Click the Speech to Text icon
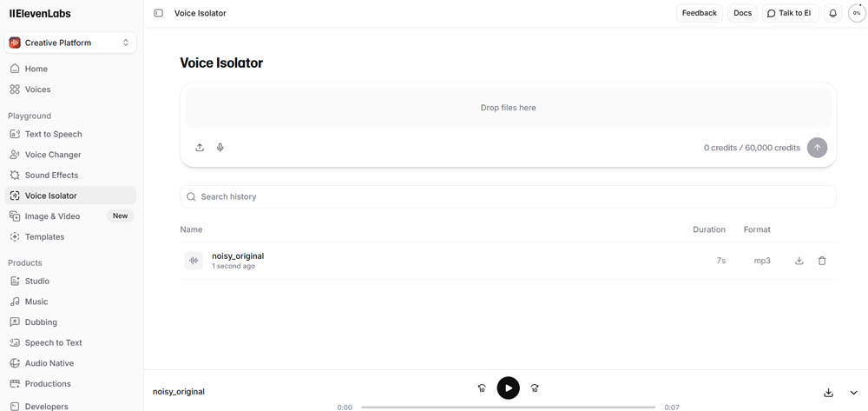The height and width of the screenshot is (411, 868). click(x=15, y=342)
